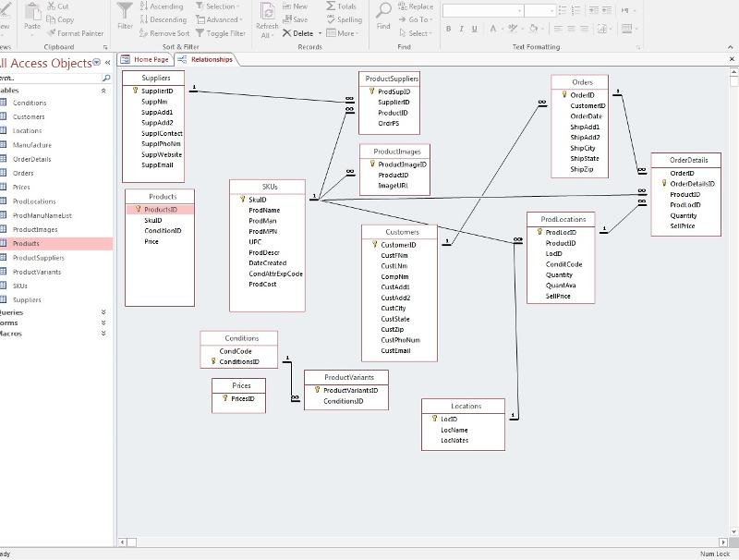The height and width of the screenshot is (560, 739).
Task: Toggle italic text formatting
Action: (x=462, y=29)
